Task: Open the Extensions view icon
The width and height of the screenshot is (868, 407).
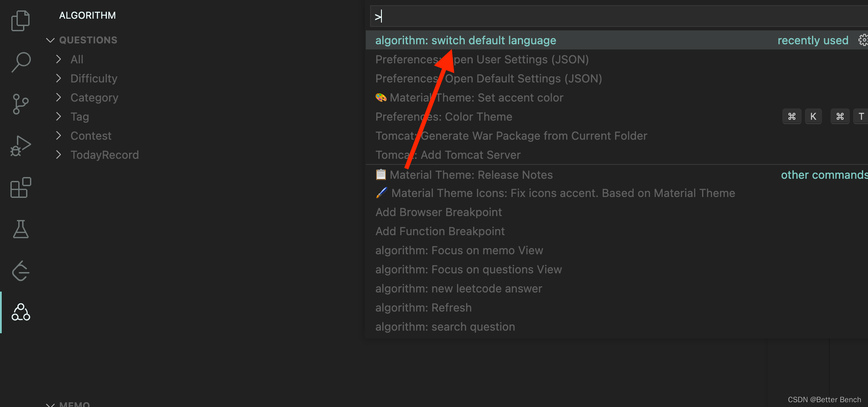Action: (20, 187)
